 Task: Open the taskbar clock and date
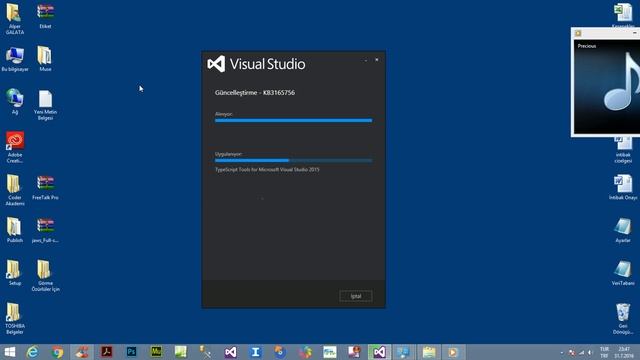click(x=624, y=352)
